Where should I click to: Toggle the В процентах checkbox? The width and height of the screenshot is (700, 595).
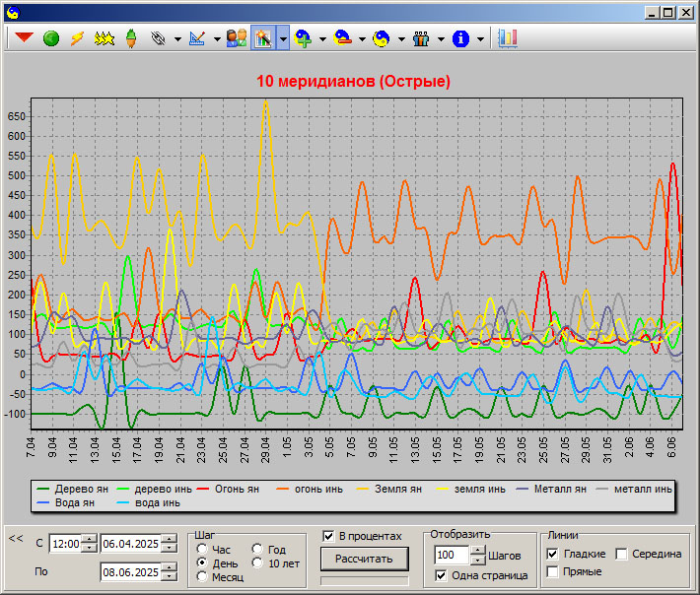328,536
